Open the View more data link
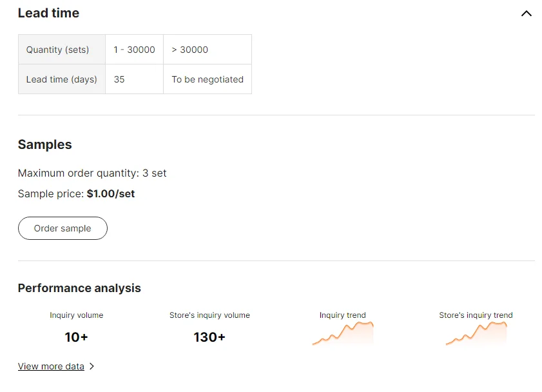Image resolution: width=542 pixels, height=392 pixels. coord(51,366)
